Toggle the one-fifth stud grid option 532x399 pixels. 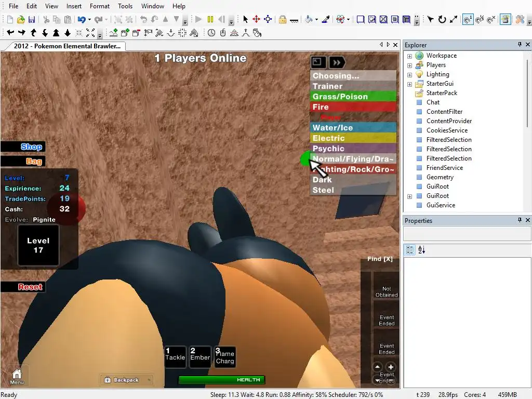pyautogui.click(x=480, y=19)
